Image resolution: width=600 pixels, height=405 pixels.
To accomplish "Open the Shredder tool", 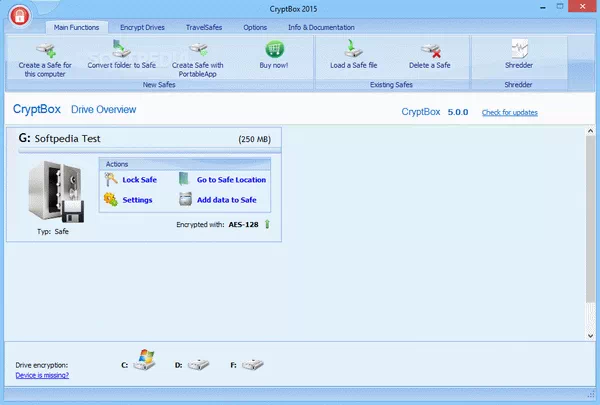I will (519, 50).
